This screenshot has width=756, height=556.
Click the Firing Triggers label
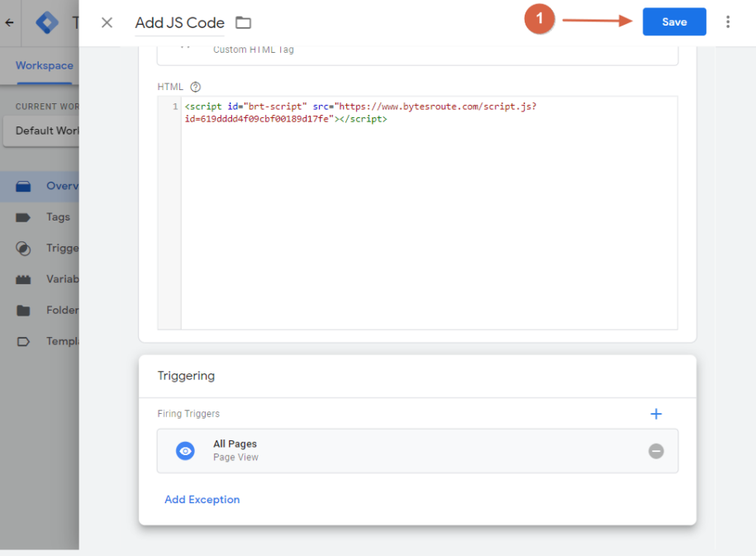pos(188,414)
